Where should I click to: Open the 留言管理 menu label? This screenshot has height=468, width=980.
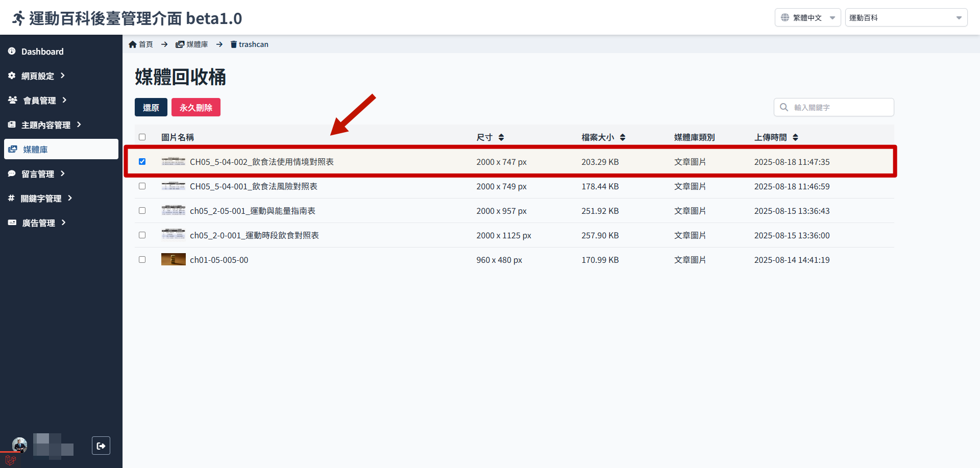[x=38, y=174]
